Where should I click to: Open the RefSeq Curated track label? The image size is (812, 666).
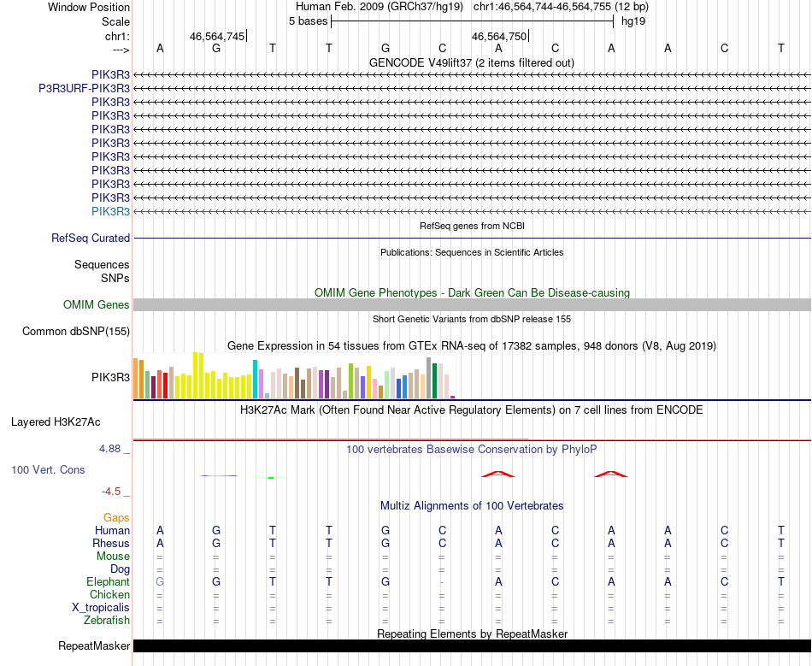[90, 239]
